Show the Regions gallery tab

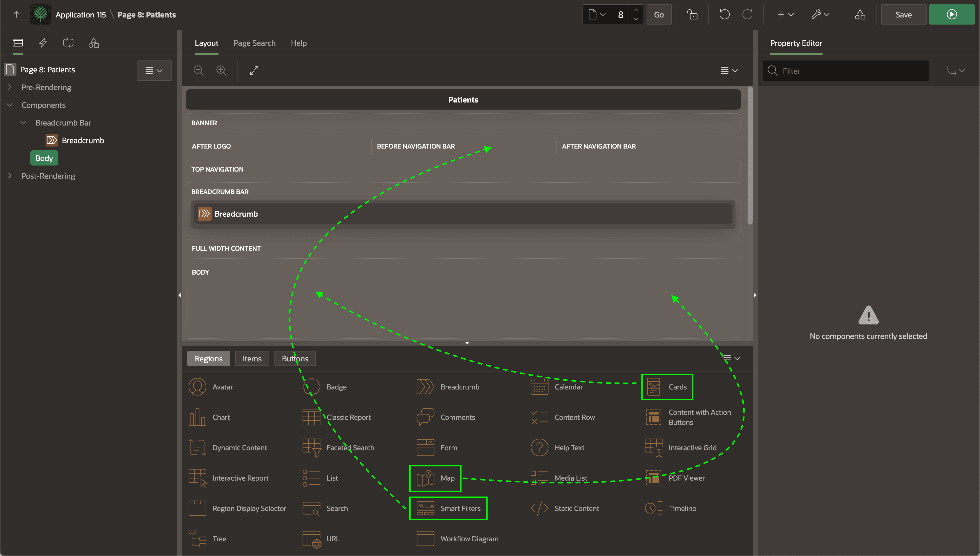click(209, 359)
